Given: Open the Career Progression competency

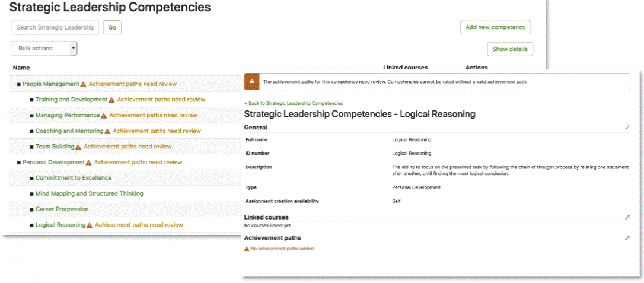Looking at the screenshot, I should point(62,209).
